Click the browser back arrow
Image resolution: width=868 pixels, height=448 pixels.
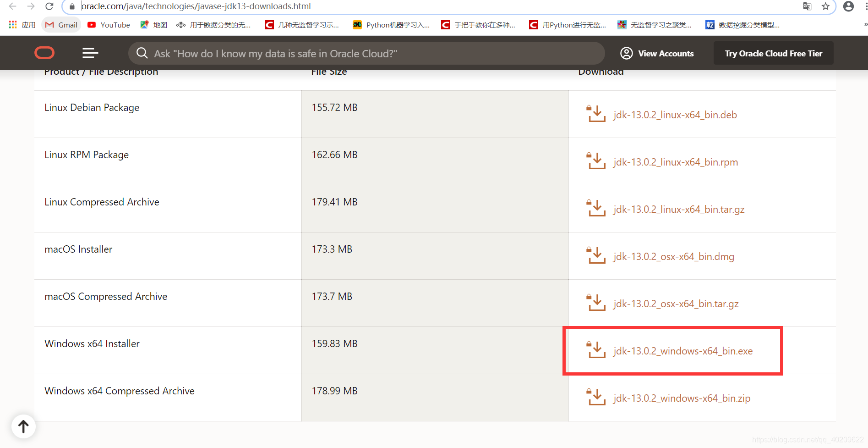12,6
